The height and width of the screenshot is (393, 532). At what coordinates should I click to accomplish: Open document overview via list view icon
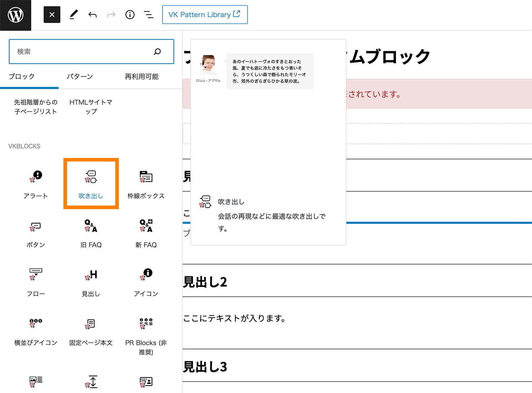point(148,15)
